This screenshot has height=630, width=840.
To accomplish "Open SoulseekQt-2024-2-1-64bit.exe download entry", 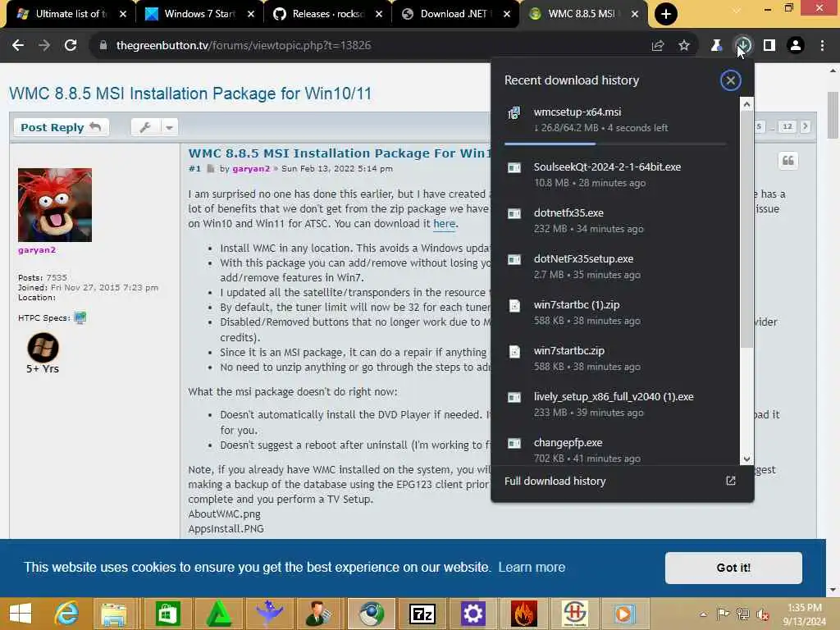I will coord(615,175).
